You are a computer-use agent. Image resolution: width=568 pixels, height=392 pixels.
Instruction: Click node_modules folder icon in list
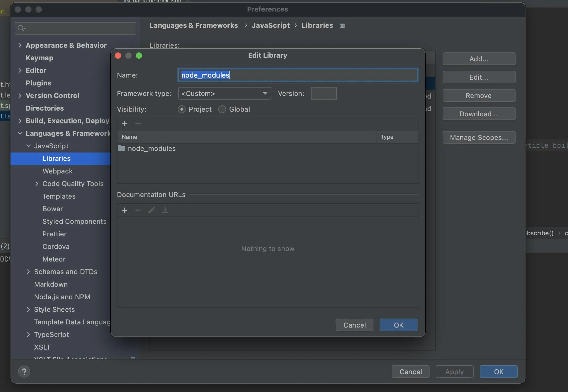(122, 148)
